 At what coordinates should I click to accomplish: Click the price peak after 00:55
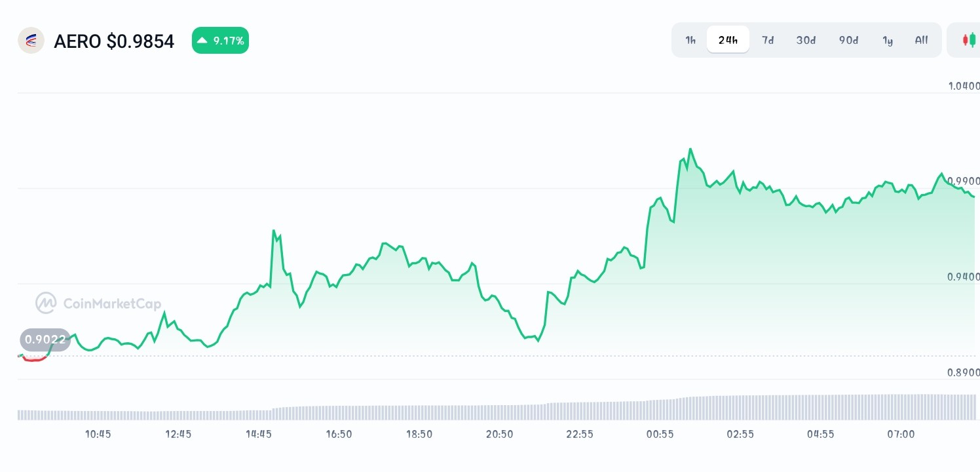coord(690,149)
